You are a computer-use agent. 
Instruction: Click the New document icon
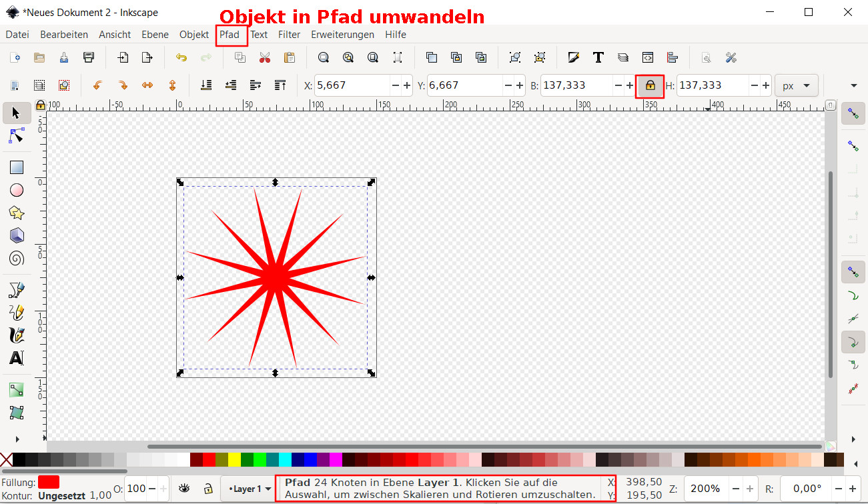point(15,57)
